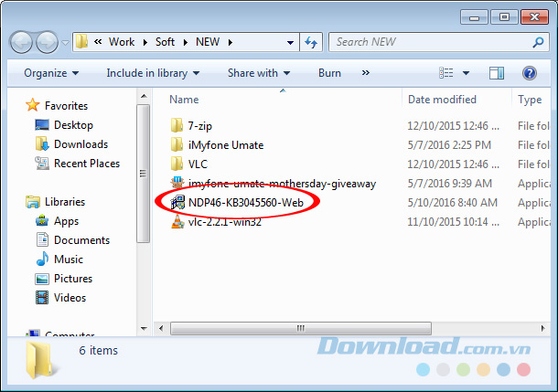Open Recent Places in Favorites
The image size is (558, 392).
[87, 164]
